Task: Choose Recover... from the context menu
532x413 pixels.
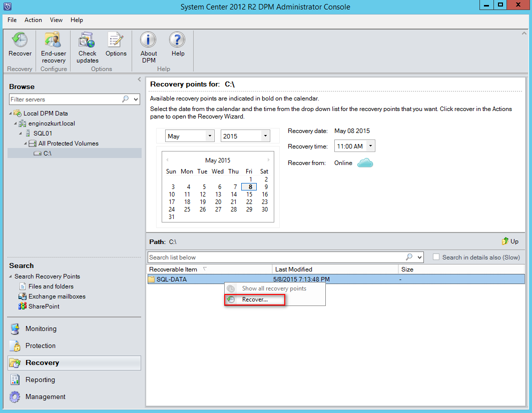Action: tap(254, 299)
